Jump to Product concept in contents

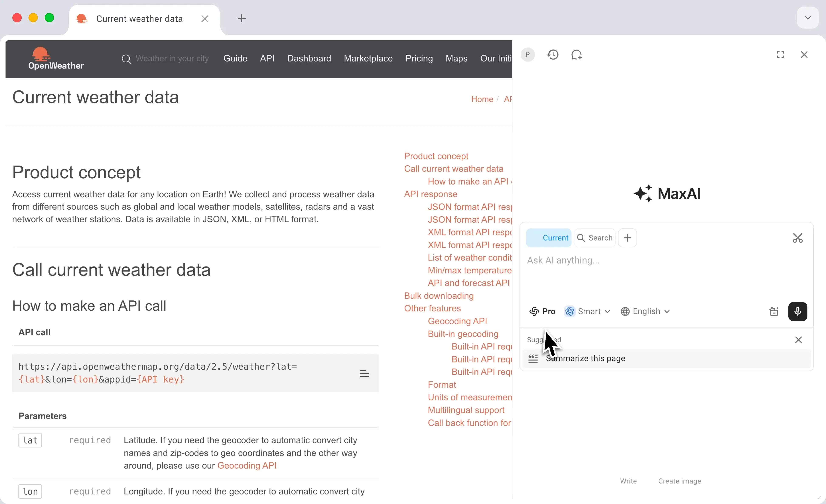[436, 156]
